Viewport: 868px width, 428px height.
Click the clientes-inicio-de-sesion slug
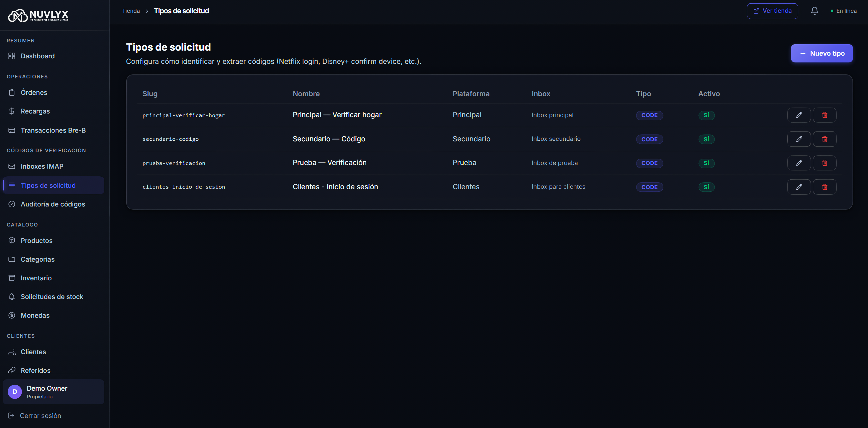184,187
